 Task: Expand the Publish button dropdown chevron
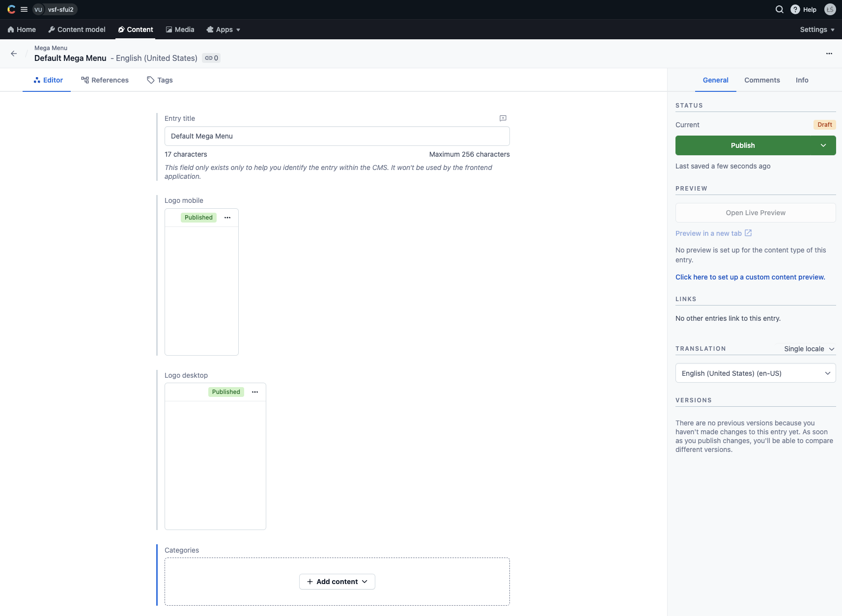coord(823,145)
